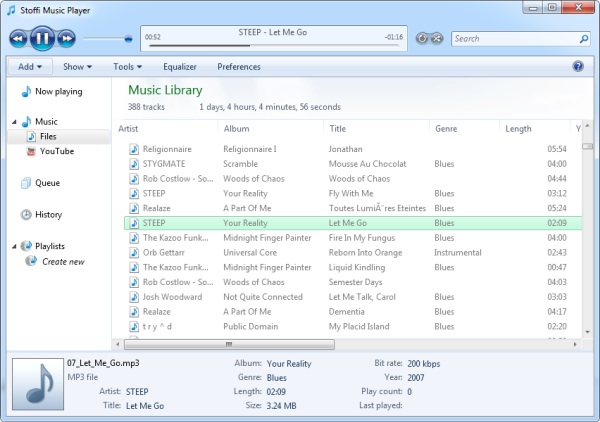
Task: Open Preferences
Action: 239,67
